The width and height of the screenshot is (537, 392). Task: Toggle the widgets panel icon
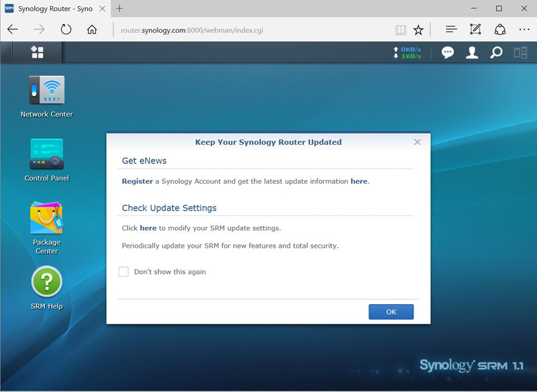[x=520, y=52]
